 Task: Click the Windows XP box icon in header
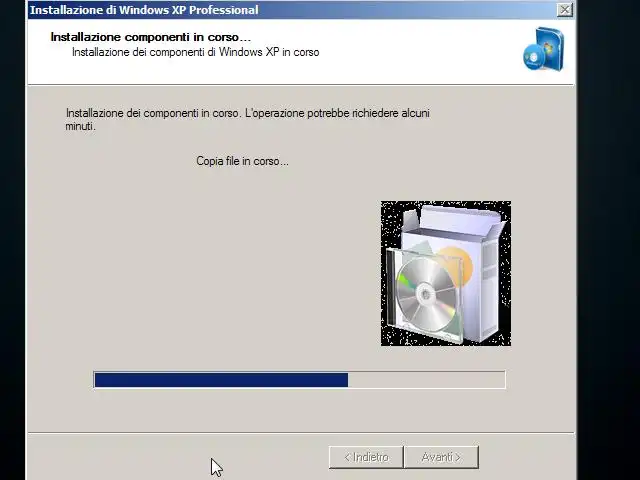(543, 49)
